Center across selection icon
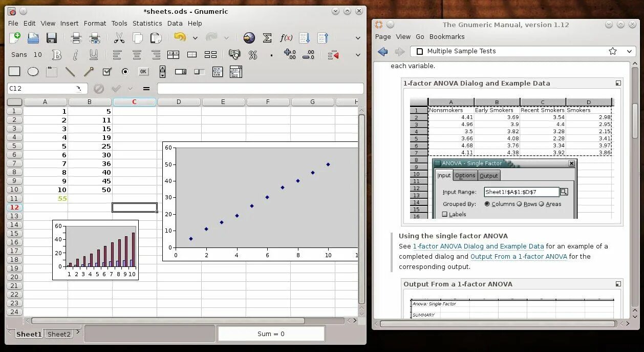The width and height of the screenshot is (644, 352). click(x=173, y=55)
